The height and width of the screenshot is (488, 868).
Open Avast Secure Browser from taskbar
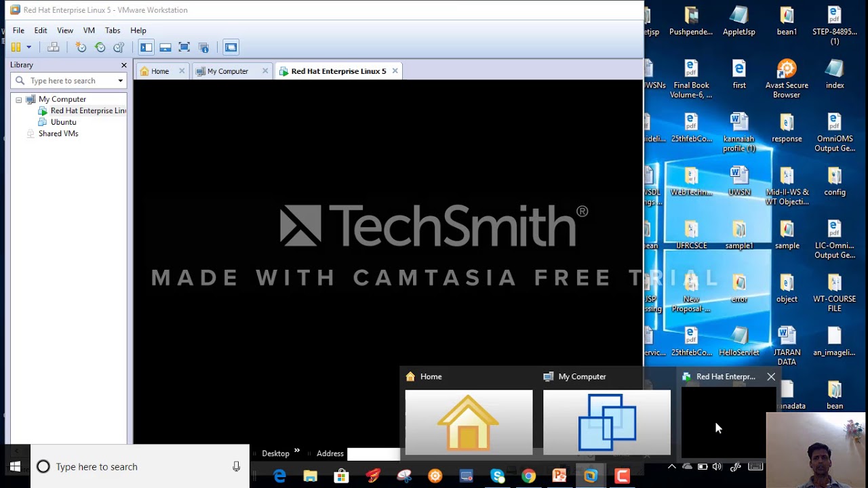point(435,476)
